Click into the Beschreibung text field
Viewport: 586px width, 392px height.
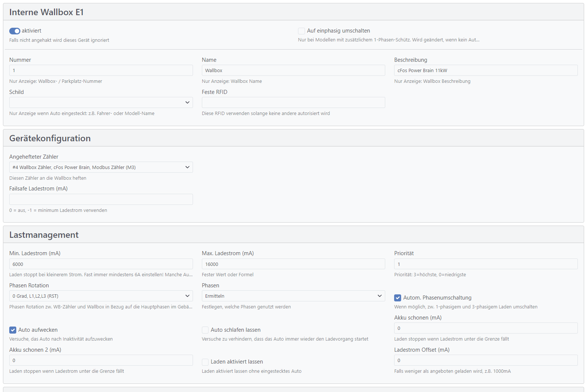point(485,70)
